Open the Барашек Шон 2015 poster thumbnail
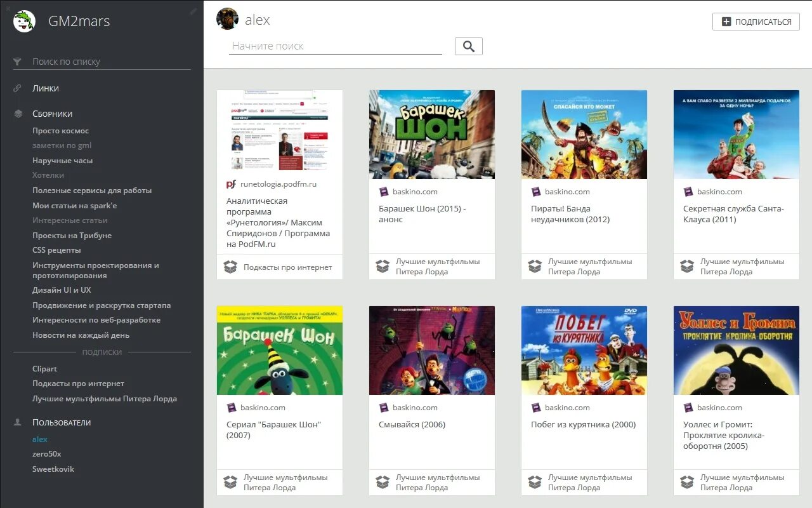The height and width of the screenshot is (508, 812). coord(432,135)
